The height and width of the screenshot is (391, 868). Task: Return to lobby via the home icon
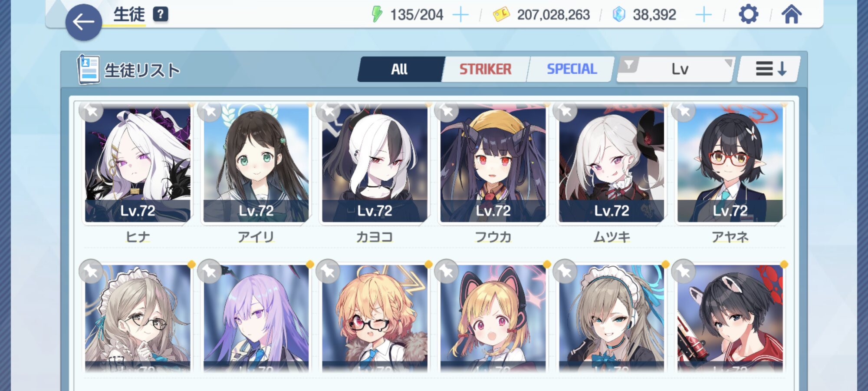792,14
